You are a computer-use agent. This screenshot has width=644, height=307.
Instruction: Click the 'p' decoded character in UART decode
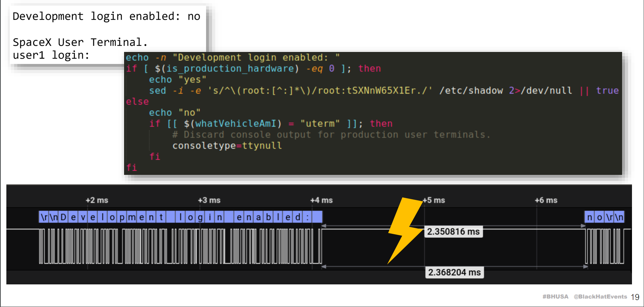pos(122,217)
